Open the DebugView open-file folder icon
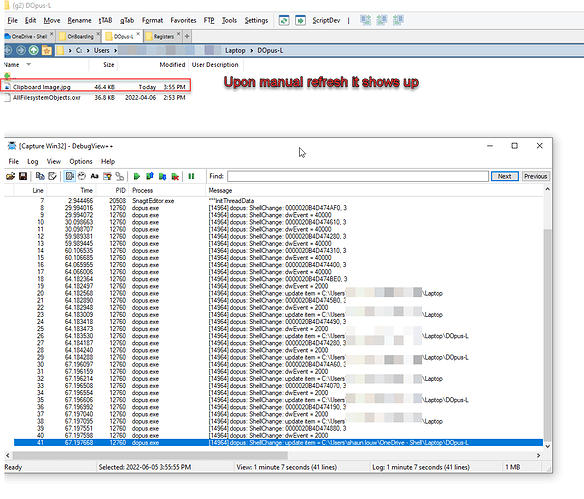 click(10, 176)
